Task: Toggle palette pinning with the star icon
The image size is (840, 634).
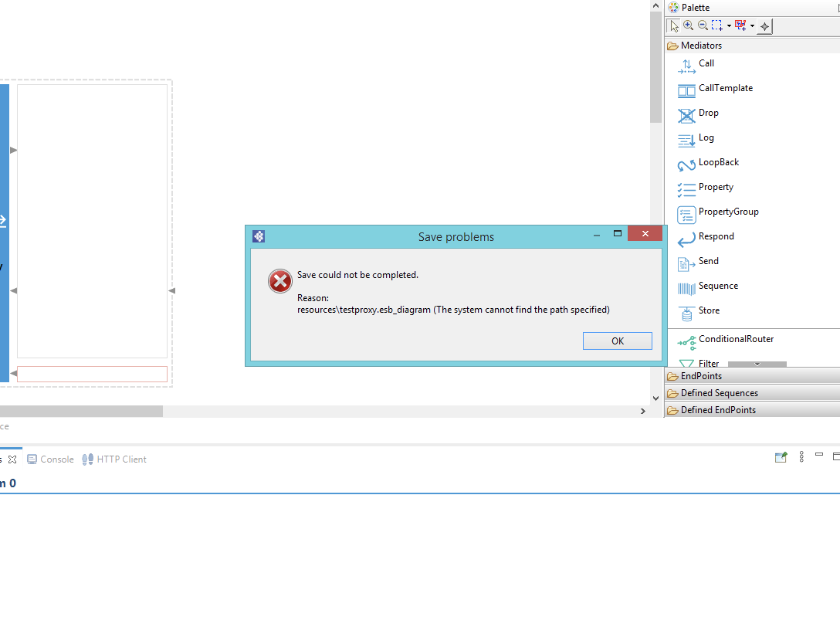Action: coord(764,25)
